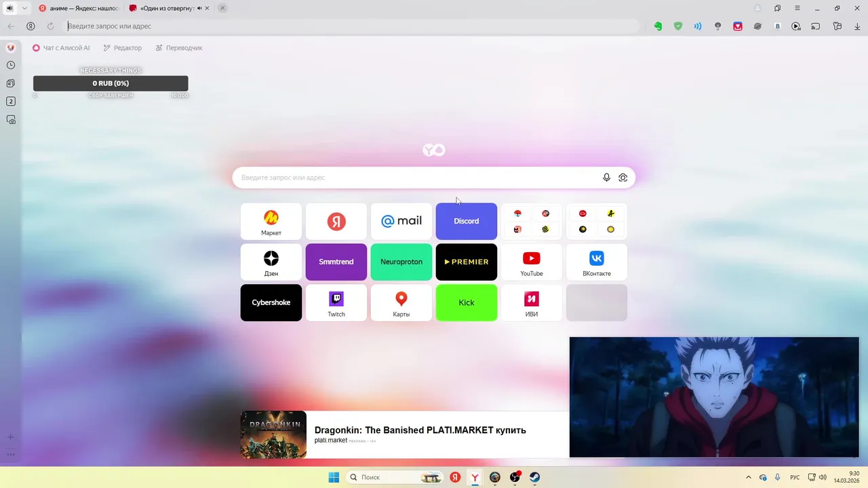
Task: Open the YouTube tile
Action: tap(532, 262)
